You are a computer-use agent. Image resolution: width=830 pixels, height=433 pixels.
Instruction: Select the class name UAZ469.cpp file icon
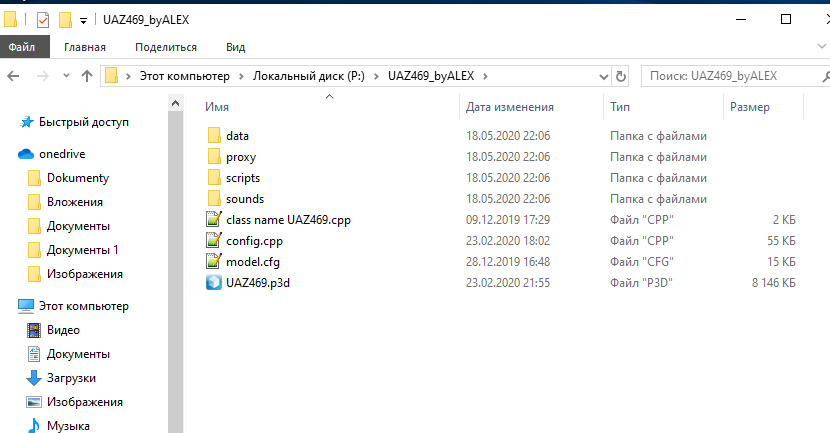[x=214, y=219]
